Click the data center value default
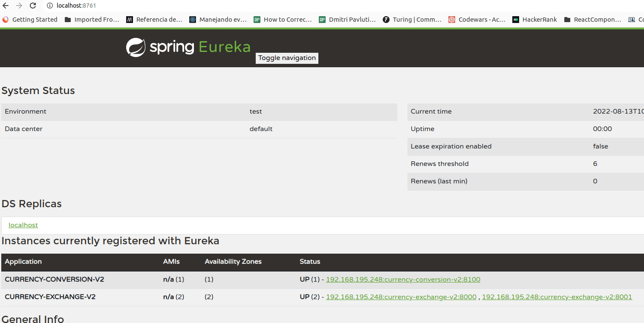The image size is (644, 323). point(261,129)
